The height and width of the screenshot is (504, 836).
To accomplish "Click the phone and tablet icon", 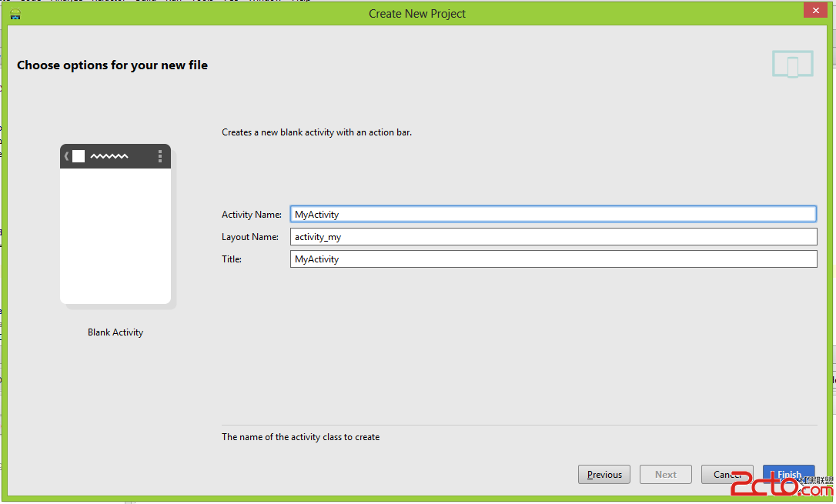I will pyautogui.click(x=793, y=64).
